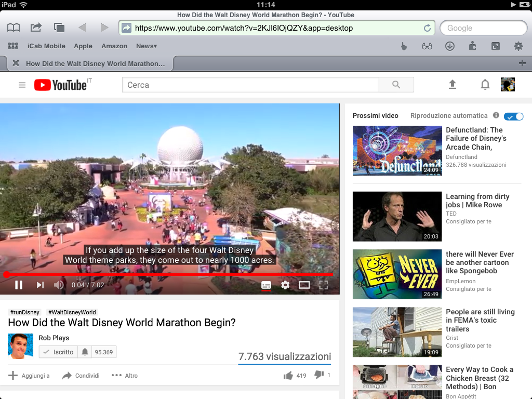Screen dimensions: 532x399
Task: Open the #runDisney hashtag link
Action: click(25, 312)
